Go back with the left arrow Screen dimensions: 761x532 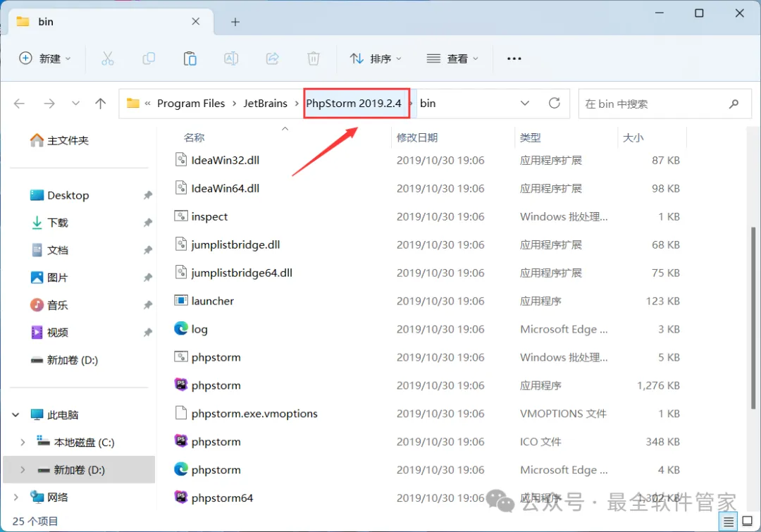[20, 104]
